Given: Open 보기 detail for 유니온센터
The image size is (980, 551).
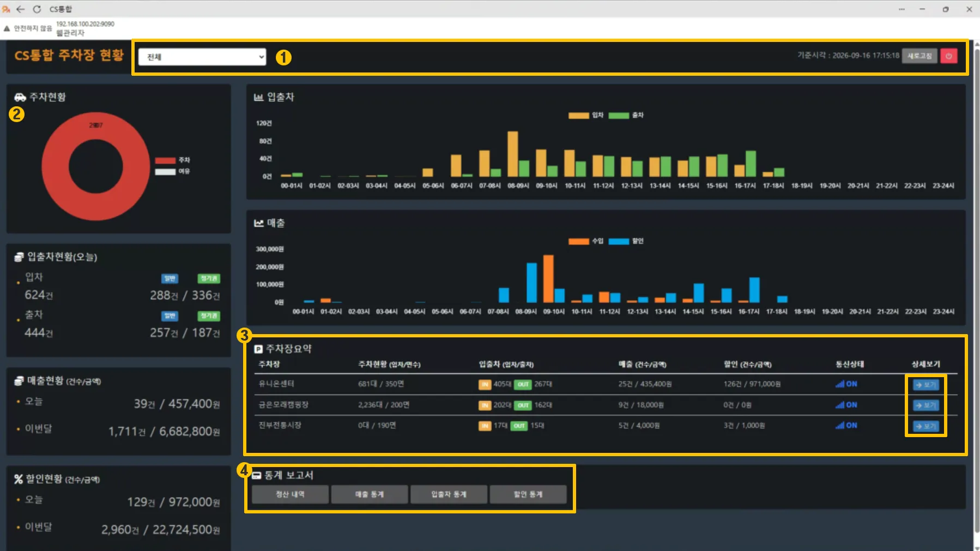Looking at the screenshot, I should (x=925, y=385).
